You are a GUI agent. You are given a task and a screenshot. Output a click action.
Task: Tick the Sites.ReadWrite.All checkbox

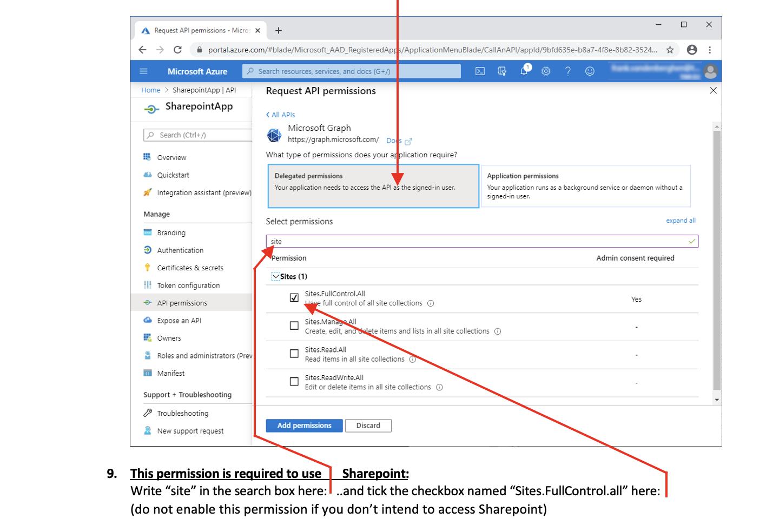tap(294, 382)
